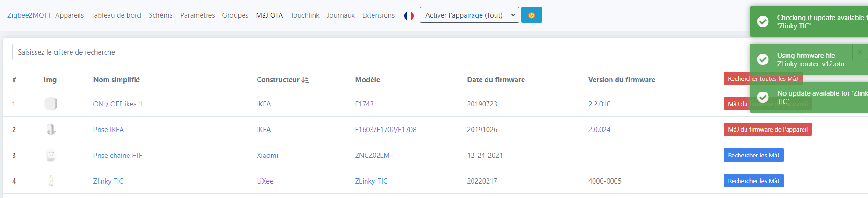This screenshot has width=868, height=198.
Task: Open the Zlinky TIC device link
Action: point(108,181)
